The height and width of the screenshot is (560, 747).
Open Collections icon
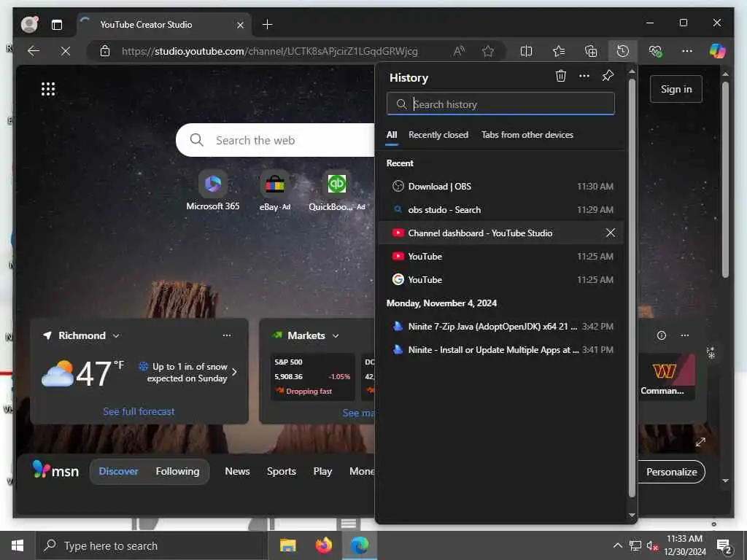click(x=591, y=51)
